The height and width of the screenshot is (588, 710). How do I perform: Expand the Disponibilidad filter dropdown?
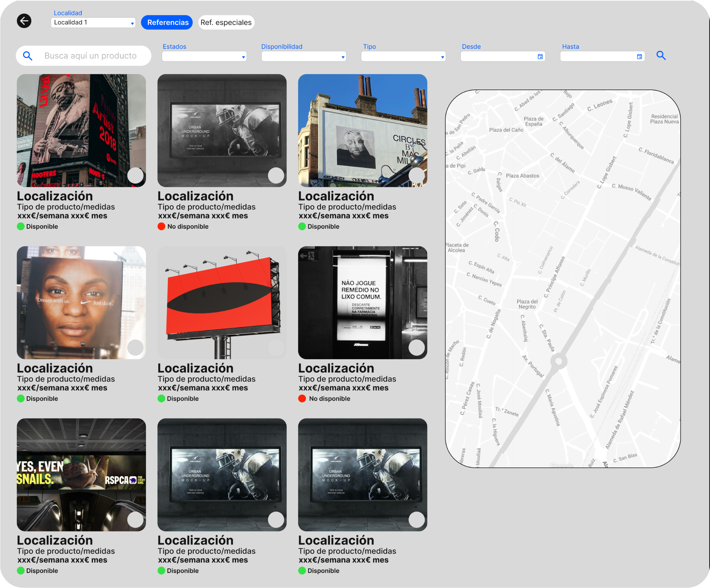(x=304, y=57)
